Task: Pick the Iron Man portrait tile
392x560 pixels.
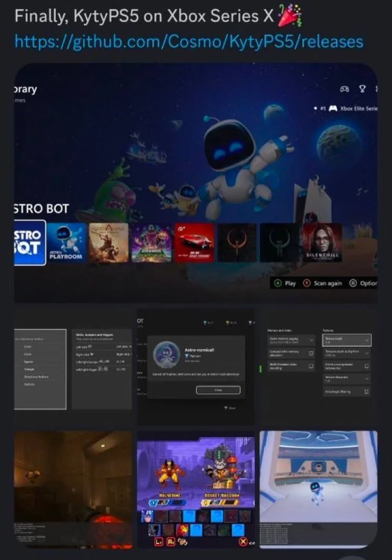Action: tap(182, 529)
